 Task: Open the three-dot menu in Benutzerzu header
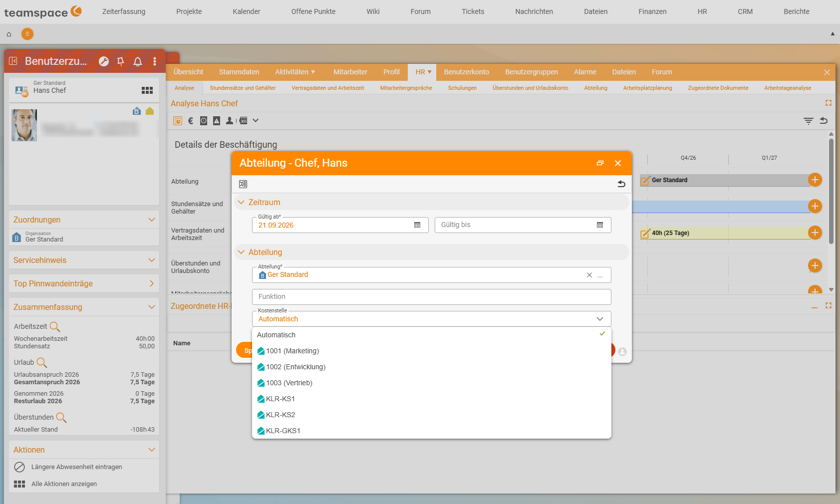[x=155, y=61]
